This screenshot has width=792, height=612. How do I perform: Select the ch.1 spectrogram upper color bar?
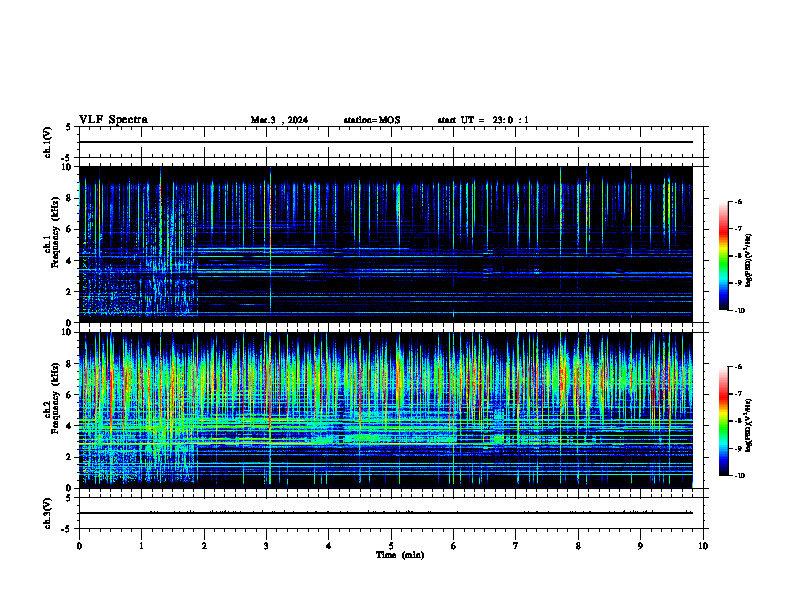723,256
